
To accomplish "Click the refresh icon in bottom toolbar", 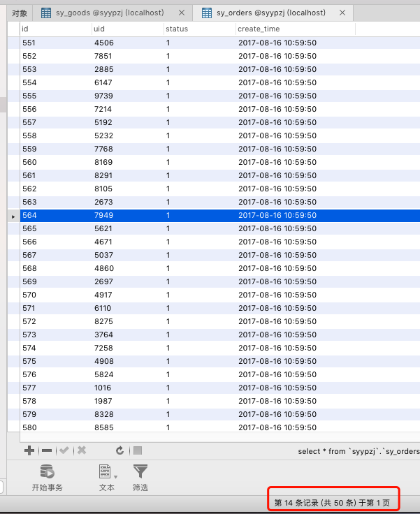I will pos(120,451).
